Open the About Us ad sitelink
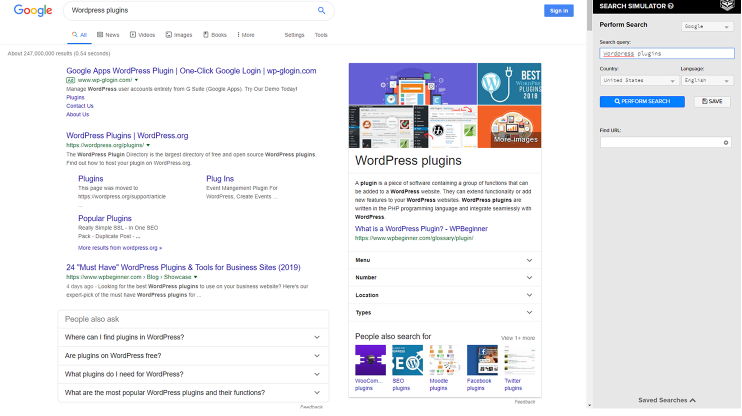 point(78,115)
